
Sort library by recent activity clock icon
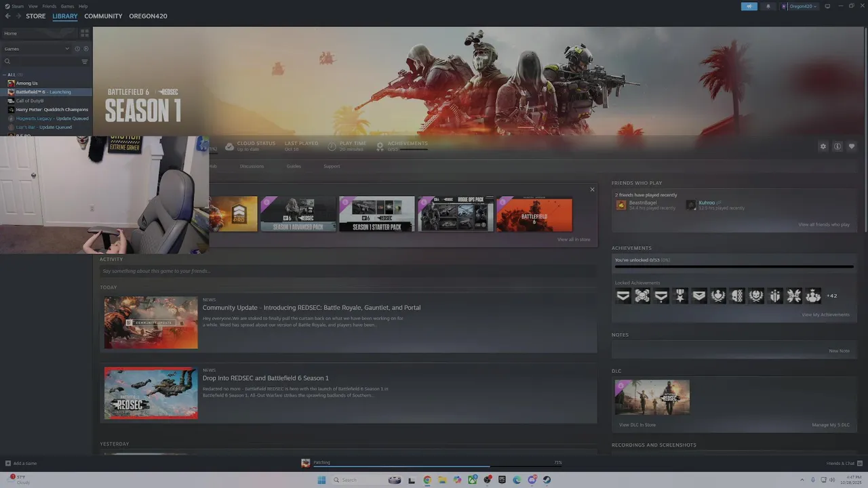coord(77,49)
